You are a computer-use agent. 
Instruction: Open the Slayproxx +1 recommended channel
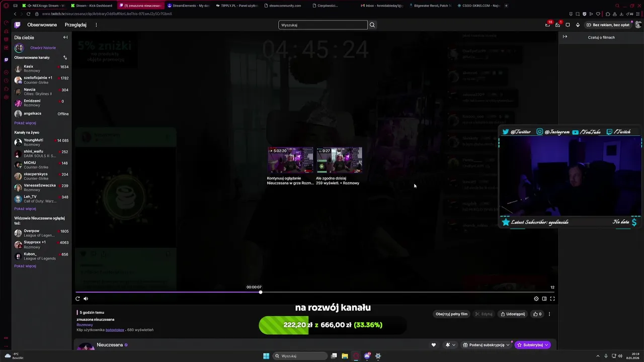[41, 244]
